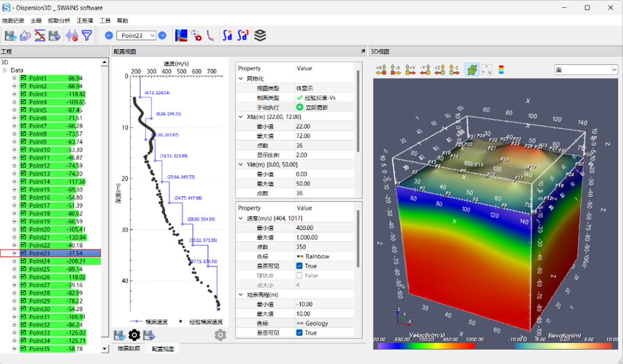This screenshot has height=364, width=623.
Task: Collapse the Data tree node
Action: [5, 71]
